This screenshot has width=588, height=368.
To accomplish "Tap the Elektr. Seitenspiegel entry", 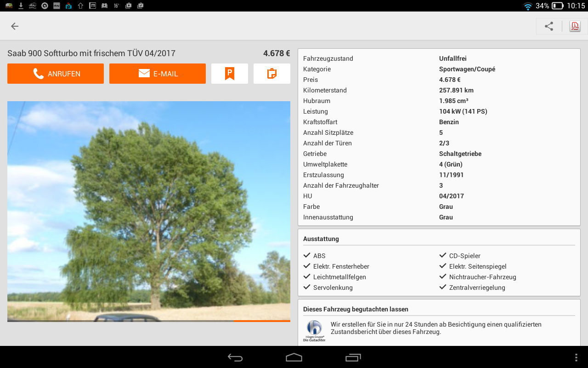I will (x=473, y=266).
